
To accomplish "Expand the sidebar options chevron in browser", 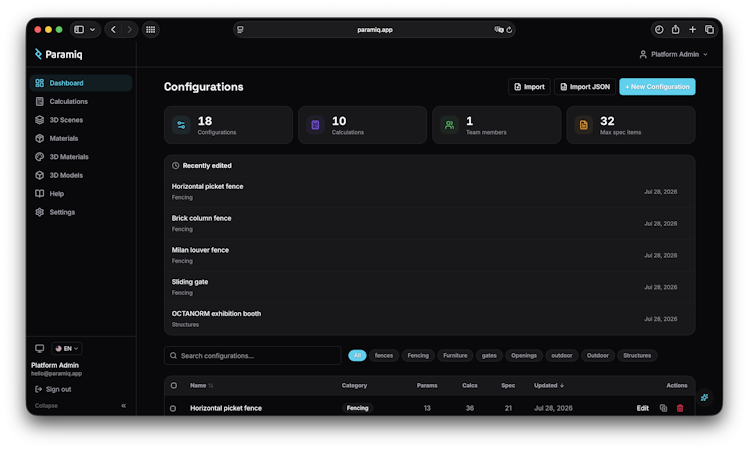I will pos(93,30).
